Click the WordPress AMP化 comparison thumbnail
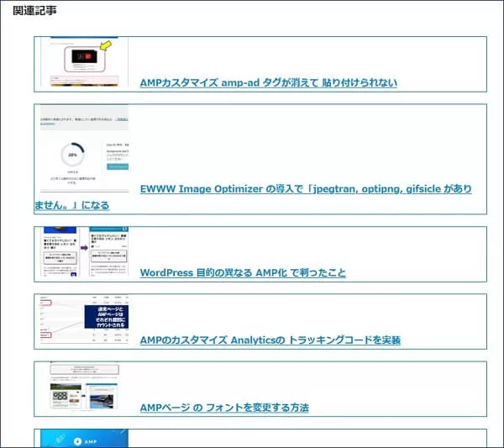Screen dimensions: 504x448 [84, 251]
